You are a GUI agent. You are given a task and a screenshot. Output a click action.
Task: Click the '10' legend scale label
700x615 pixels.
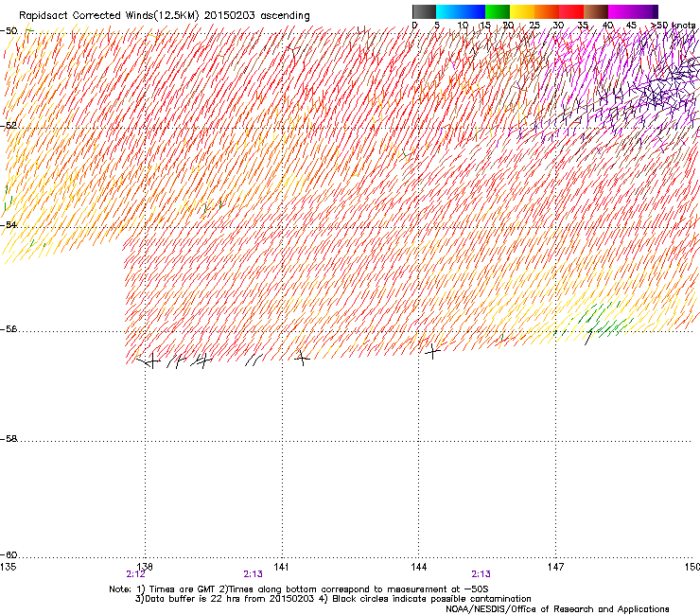[x=463, y=25]
